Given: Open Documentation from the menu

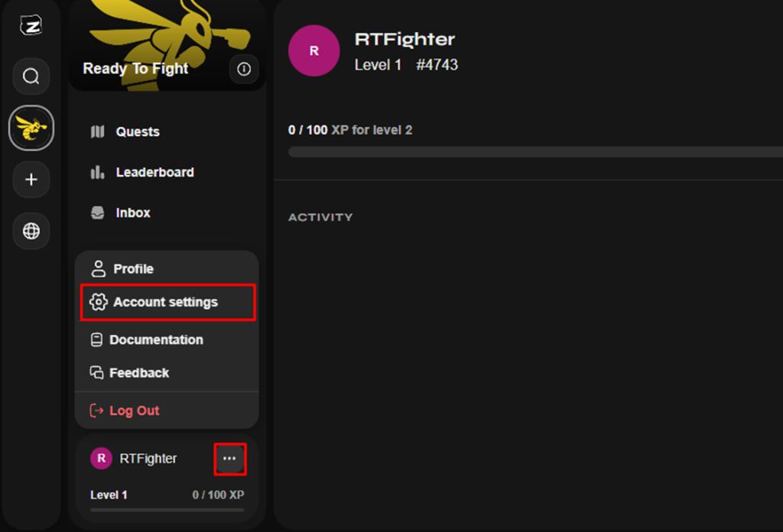Looking at the screenshot, I should (167, 340).
